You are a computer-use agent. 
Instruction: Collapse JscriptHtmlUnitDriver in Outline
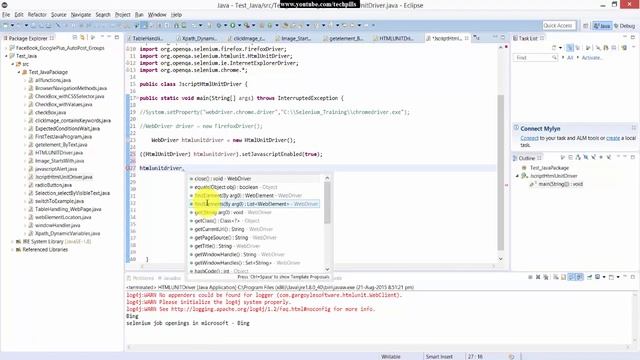(x=518, y=176)
